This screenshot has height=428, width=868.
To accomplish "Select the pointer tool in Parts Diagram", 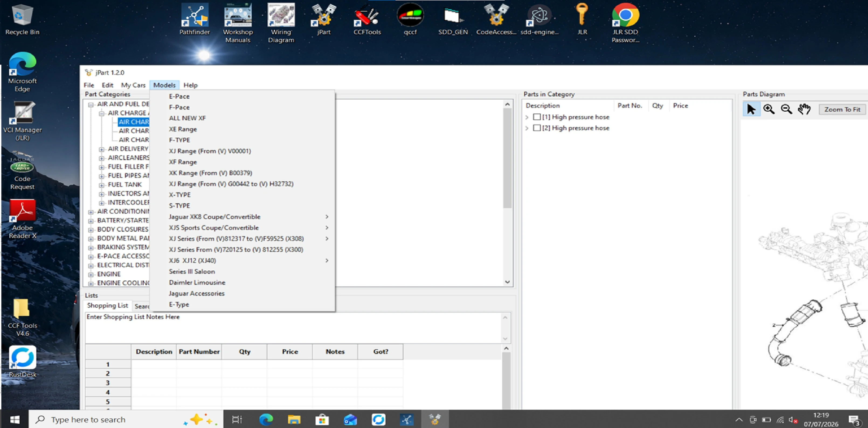I will click(x=751, y=109).
